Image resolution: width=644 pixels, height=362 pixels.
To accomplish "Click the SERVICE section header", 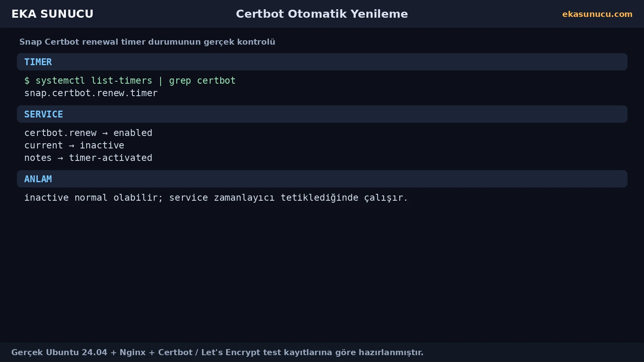I will click(x=322, y=114).
